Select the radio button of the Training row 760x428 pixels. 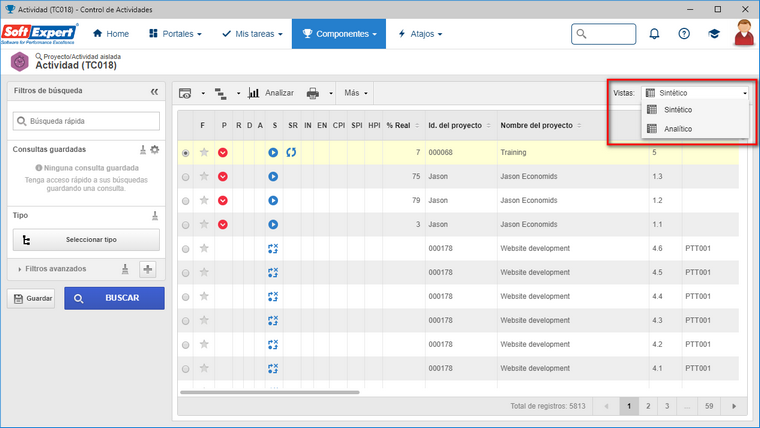[x=186, y=153]
